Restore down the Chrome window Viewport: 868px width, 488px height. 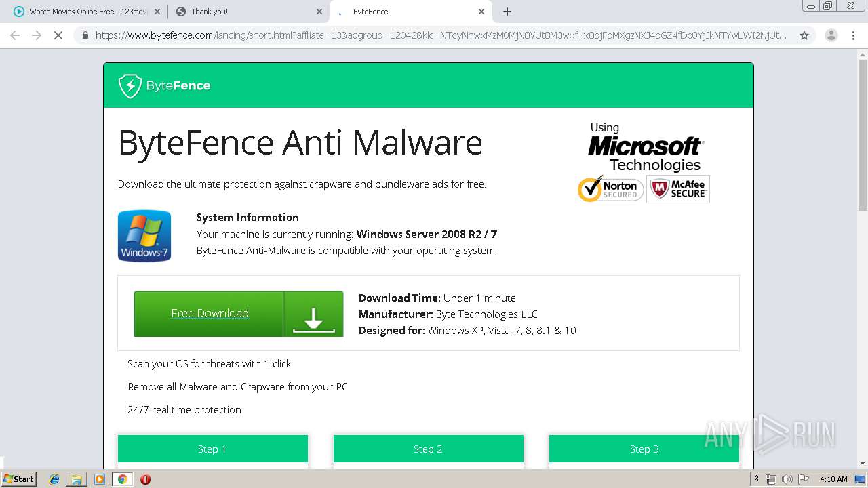pos(828,6)
